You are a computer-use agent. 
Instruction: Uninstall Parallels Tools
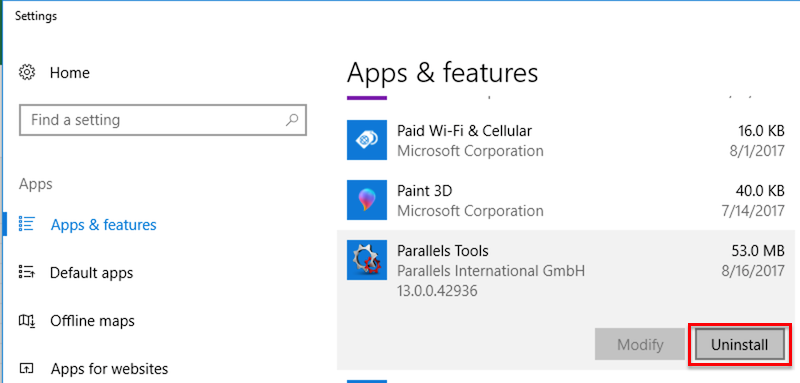(739, 345)
